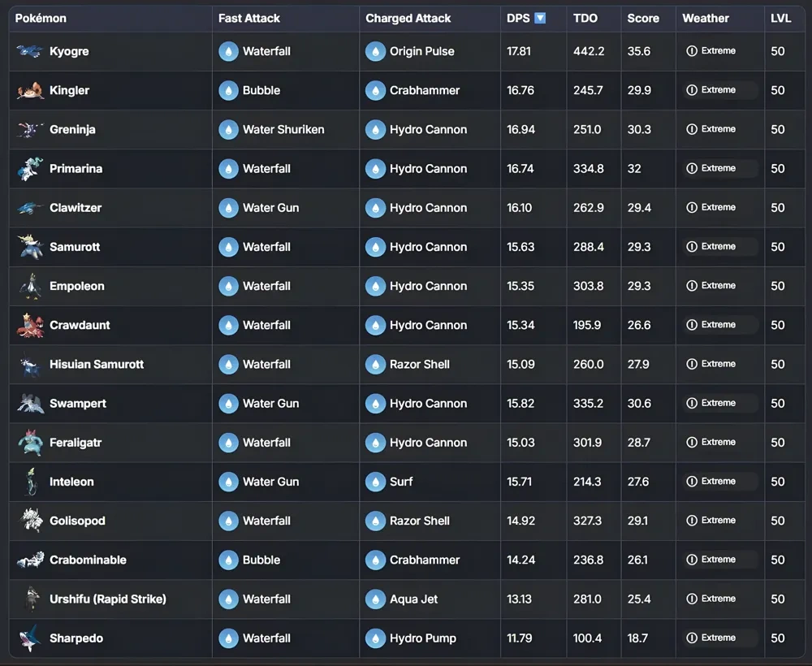
Task: Click Hisuian Samurott's sprite icon
Action: pos(29,364)
